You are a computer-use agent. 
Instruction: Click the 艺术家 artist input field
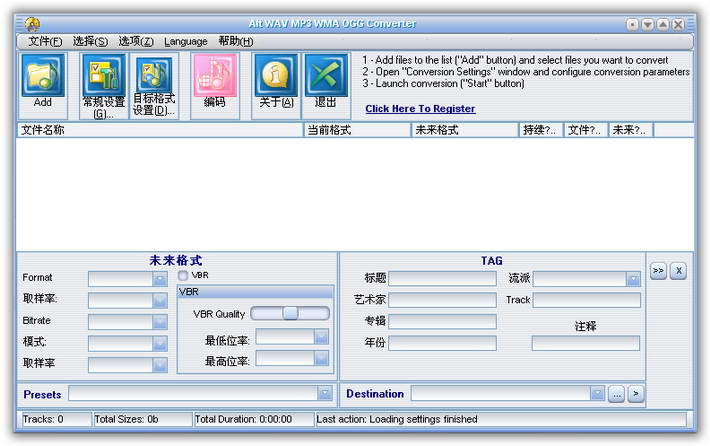[442, 300]
